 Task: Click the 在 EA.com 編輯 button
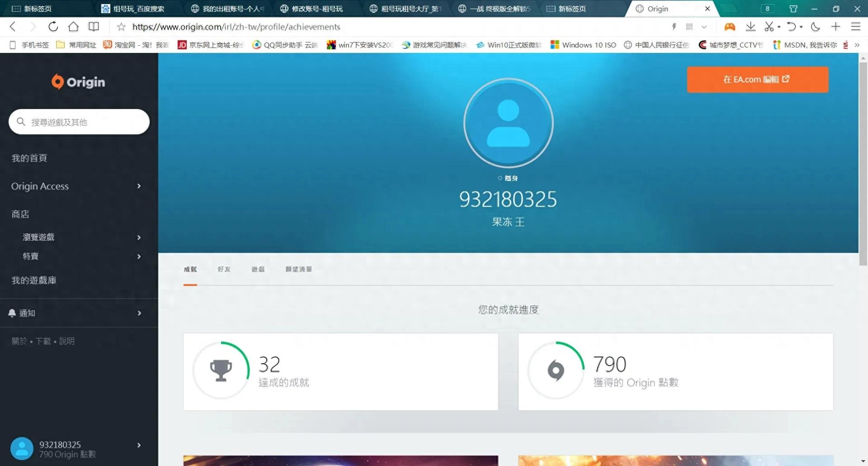click(757, 80)
